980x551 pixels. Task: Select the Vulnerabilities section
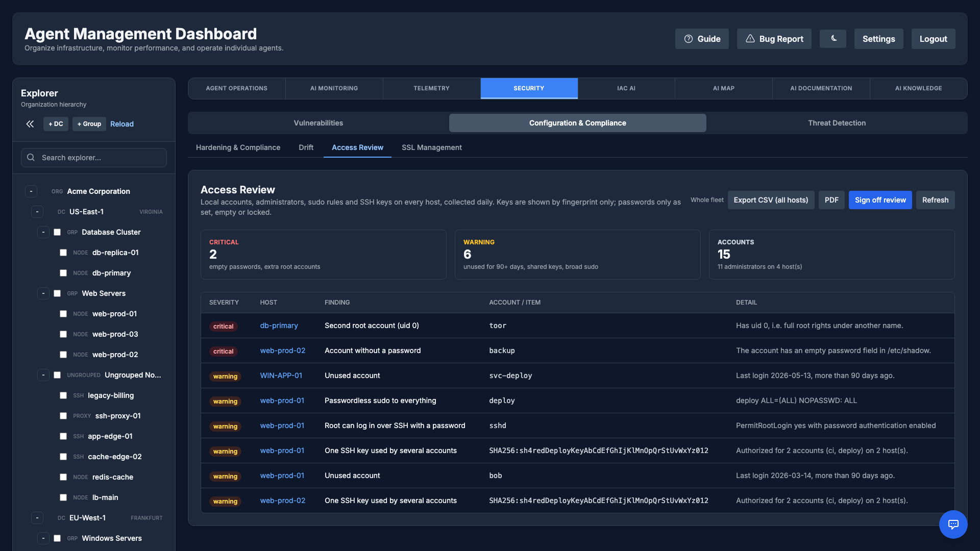coord(318,123)
